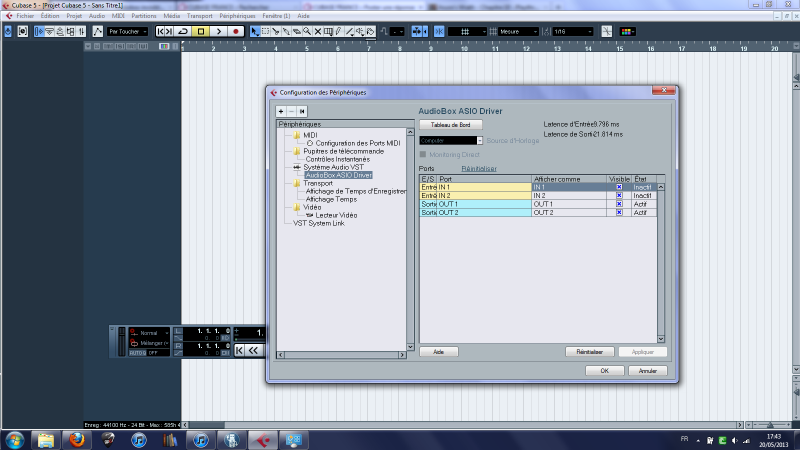Viewport: 800px width, 450px height.
Task: Click the add device plus button
Action: (281, 111)
